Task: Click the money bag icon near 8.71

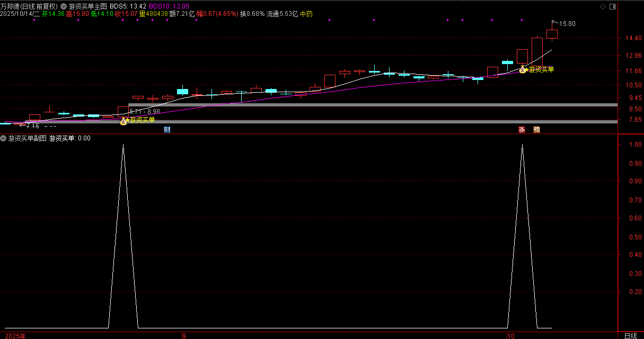Action: pos(123,122)
